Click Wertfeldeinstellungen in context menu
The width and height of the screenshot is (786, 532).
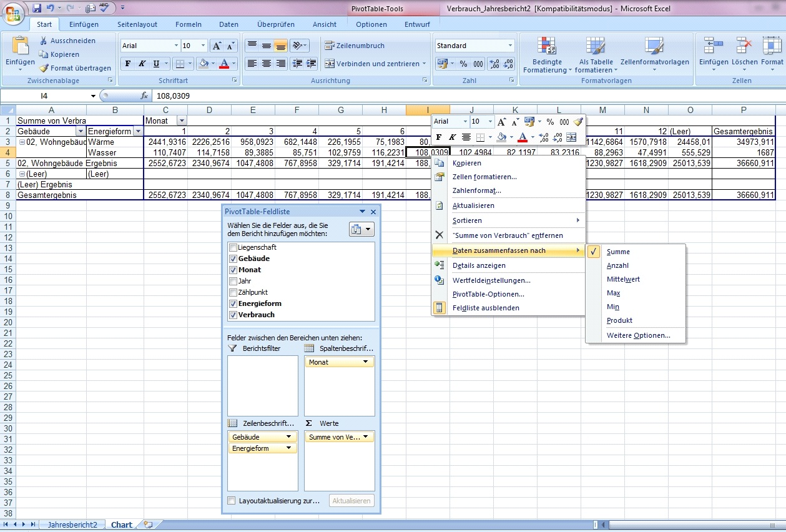[491, 280]
